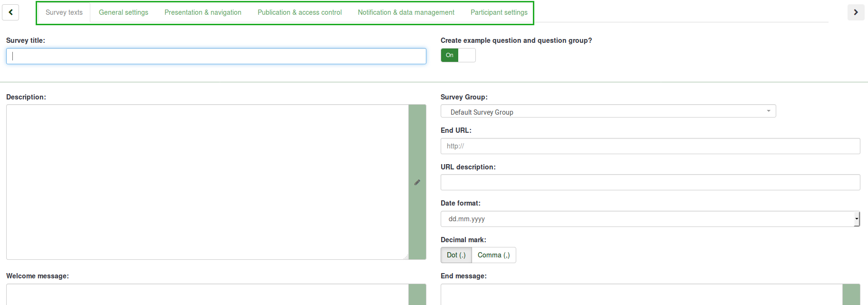The image size is (868, 305).
Task: Click the left chevron tab scroll arrow
Action: [x=10, y=12]
